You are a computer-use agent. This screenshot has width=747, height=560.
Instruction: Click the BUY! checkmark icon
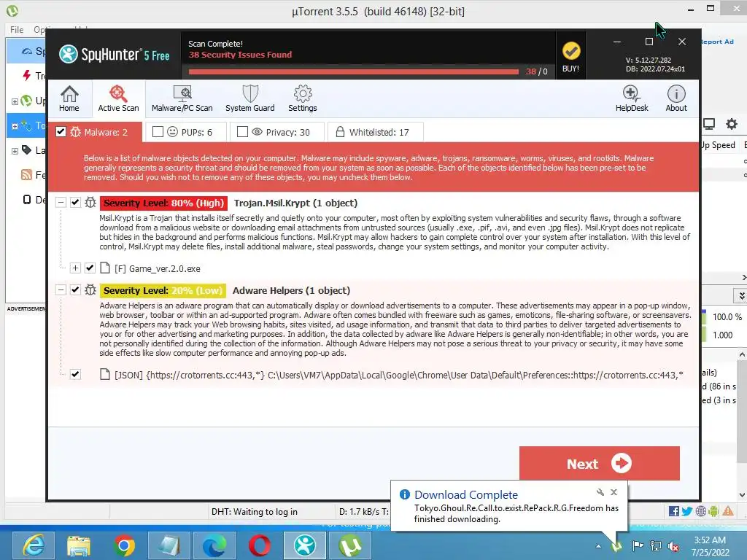click(x=570, y=50)
